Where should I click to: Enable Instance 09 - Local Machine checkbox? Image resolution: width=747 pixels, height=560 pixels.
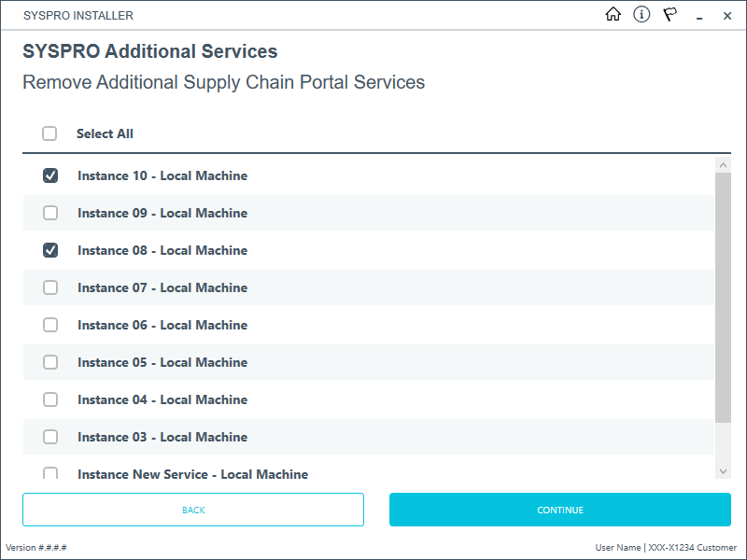tap(50, 213)
